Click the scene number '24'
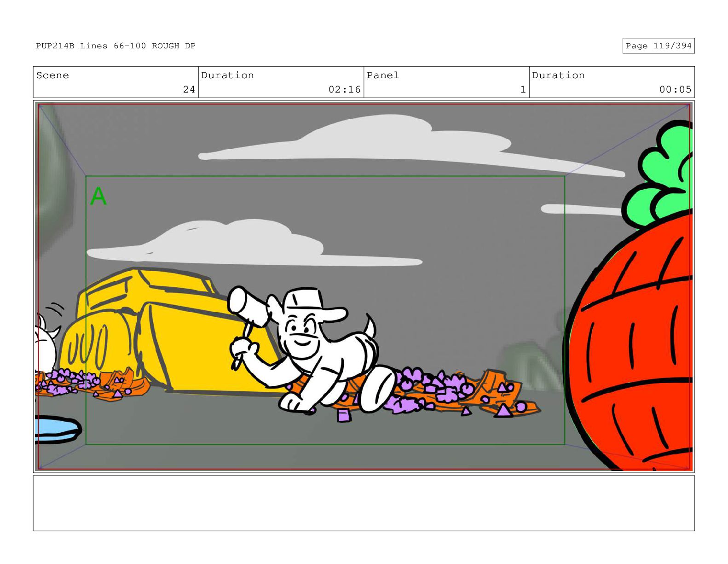 click(x=189, y=89)
